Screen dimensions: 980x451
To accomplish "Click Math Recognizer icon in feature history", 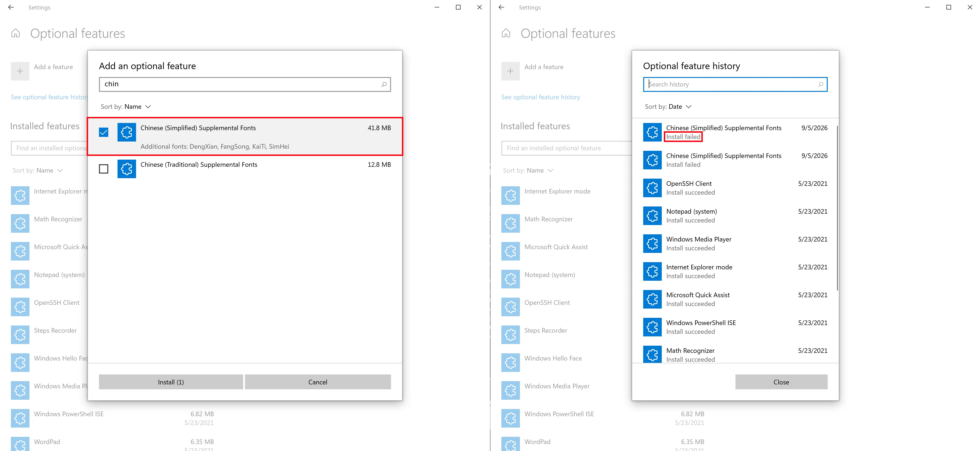I will pos(652,354).
